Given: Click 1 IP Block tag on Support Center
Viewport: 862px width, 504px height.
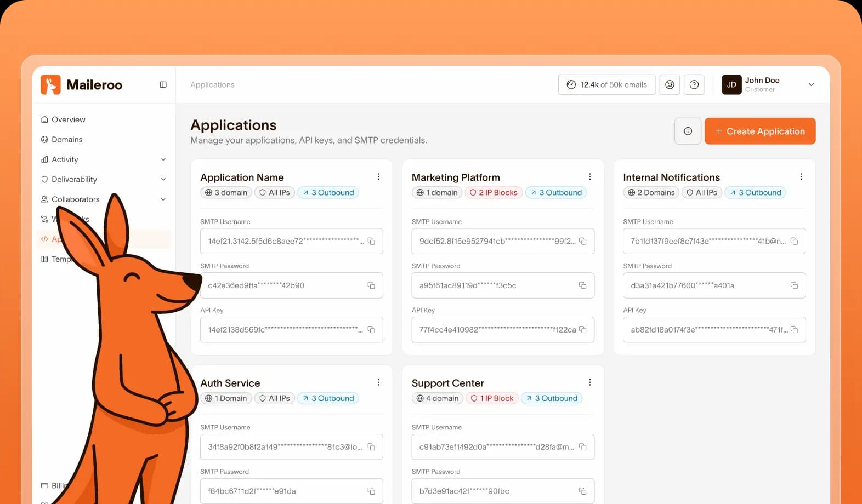Looking at the screenshot, I should 492,398.
